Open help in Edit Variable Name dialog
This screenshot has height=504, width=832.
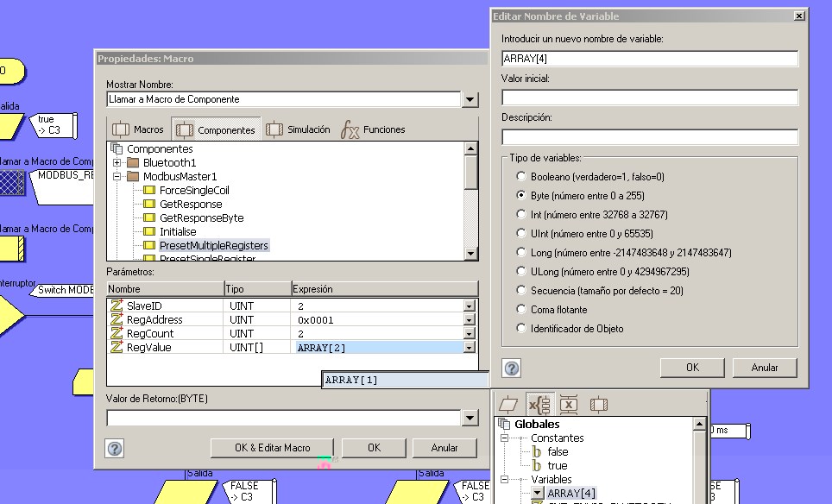512,369
